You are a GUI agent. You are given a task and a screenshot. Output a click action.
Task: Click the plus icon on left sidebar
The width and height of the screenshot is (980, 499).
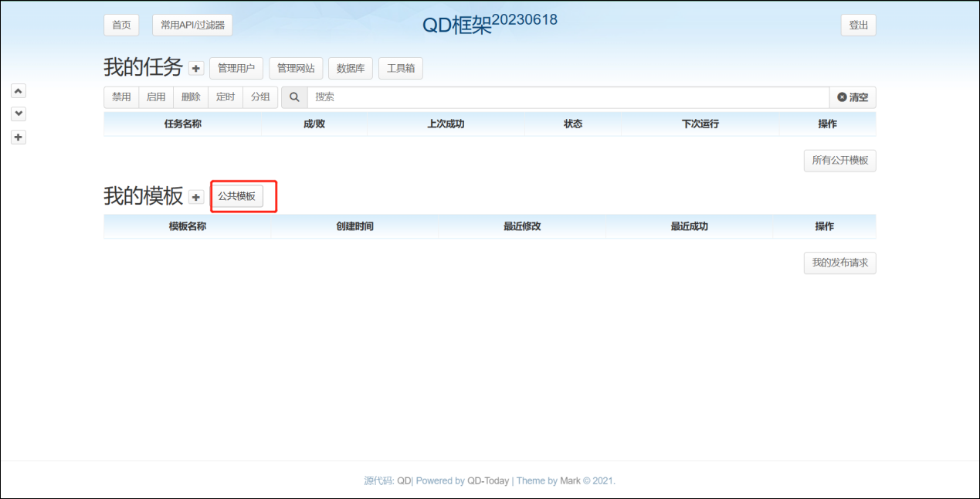click(x=19, y=137)
